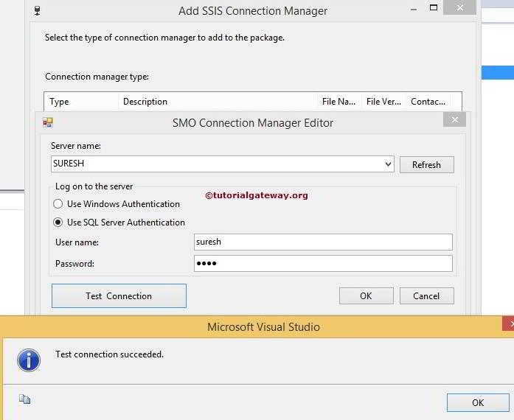The height and width of the screenshot is (420, 514).
Task: Click the File Ver... column header
Action: pos(383,102)
